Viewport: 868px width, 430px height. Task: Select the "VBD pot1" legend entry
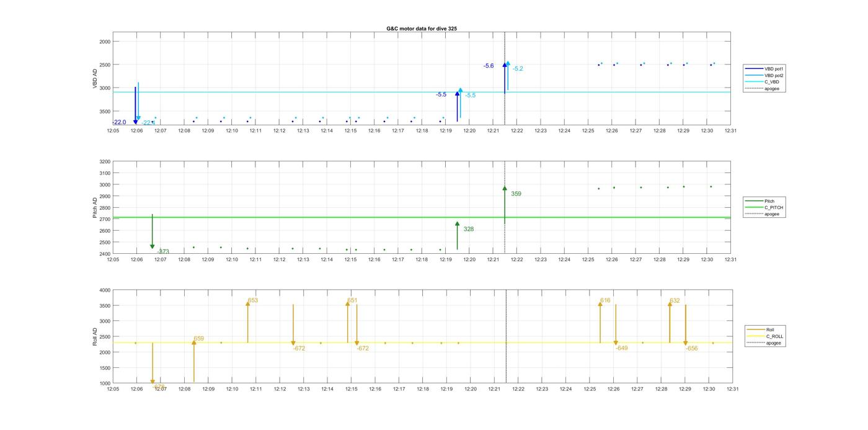[765, 68]
